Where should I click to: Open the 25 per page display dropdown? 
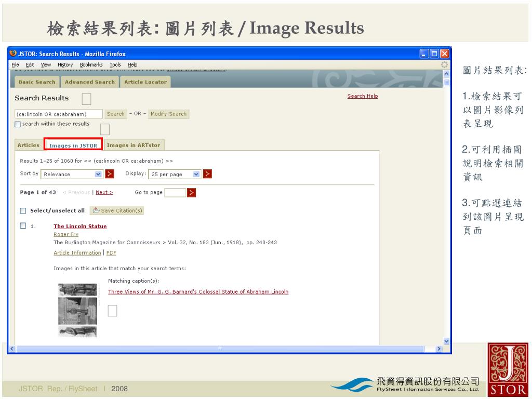pos(175,174)
